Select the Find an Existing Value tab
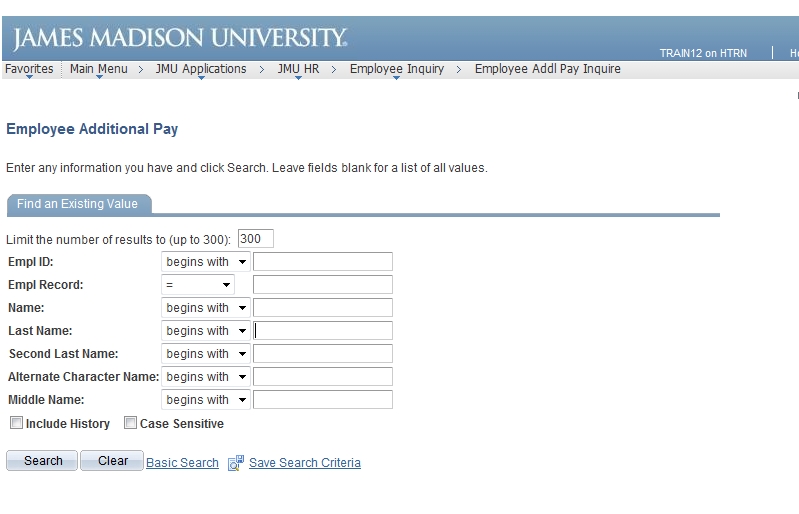 click(x=77, y=204)
